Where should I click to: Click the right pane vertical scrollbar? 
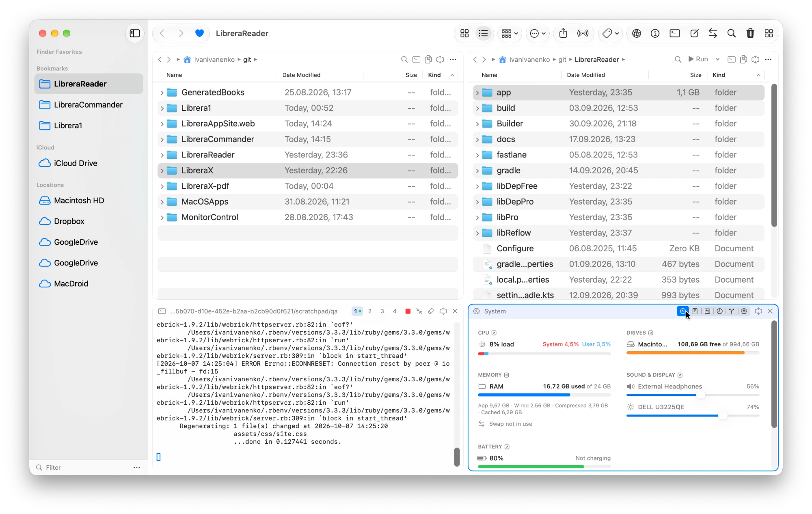pos(774,155)
